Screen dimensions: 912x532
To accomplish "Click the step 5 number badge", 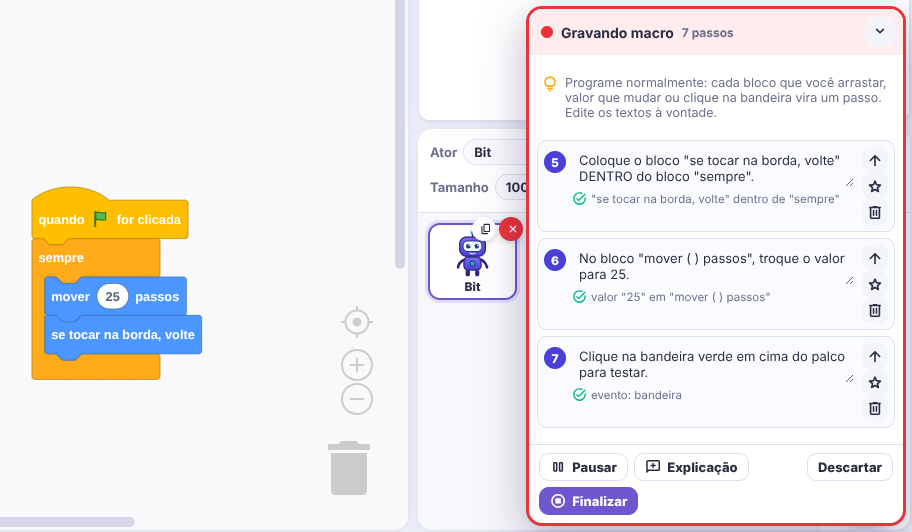I will [x=555, y=162].
